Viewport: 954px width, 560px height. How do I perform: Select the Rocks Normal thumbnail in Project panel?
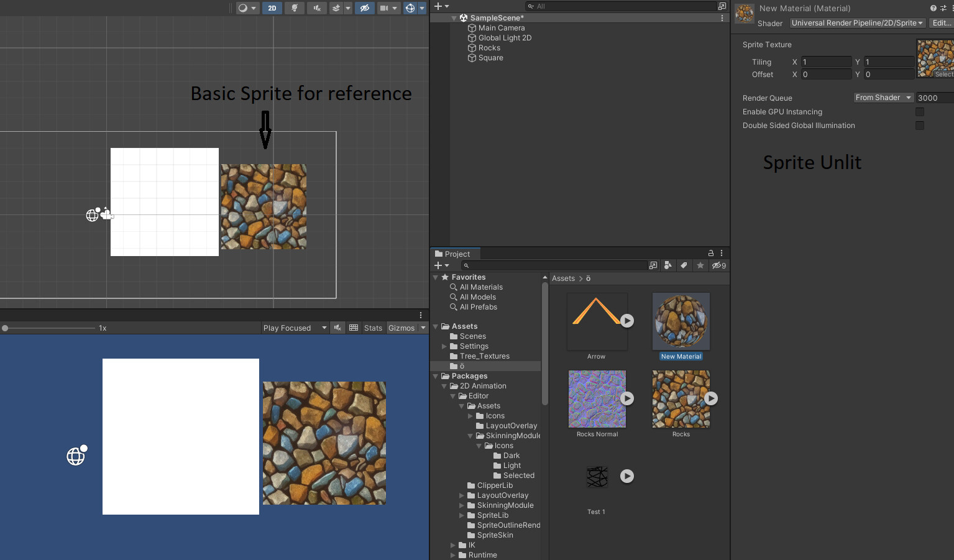point(597,398)
